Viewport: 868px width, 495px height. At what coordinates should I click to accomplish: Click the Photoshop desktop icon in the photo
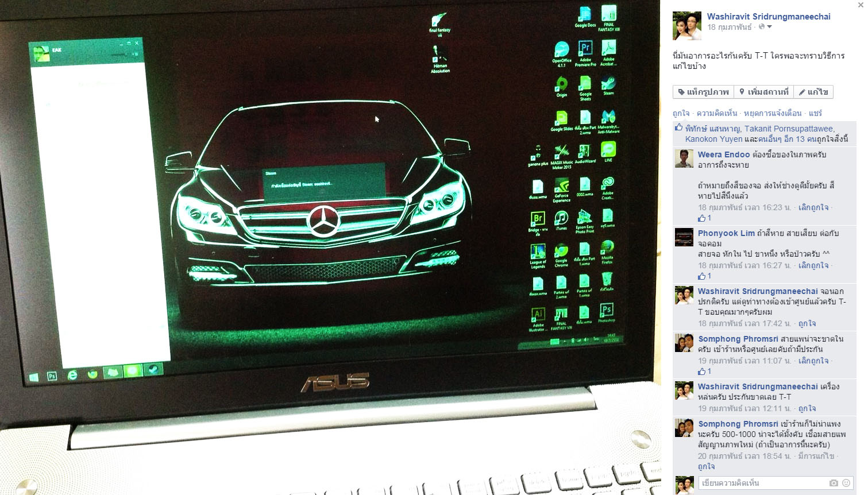[x=607, y=312]
